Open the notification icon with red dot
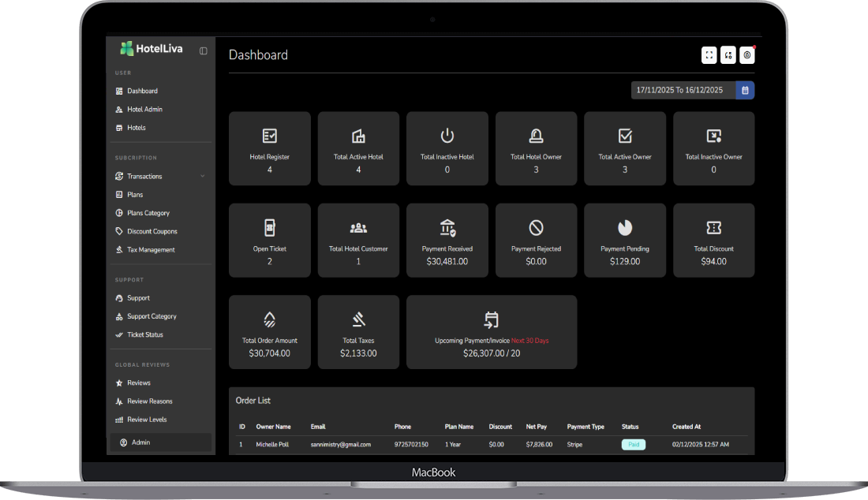 click(746, 55)
